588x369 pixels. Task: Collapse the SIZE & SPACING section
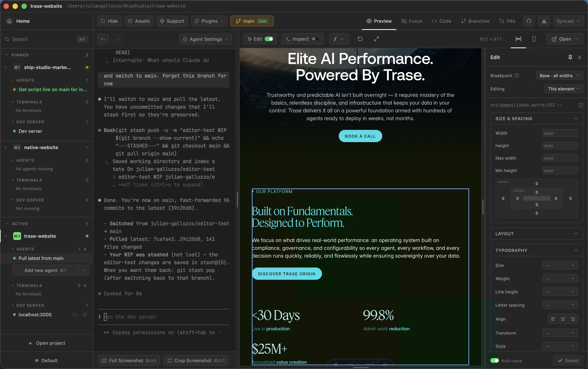[536, 119]
